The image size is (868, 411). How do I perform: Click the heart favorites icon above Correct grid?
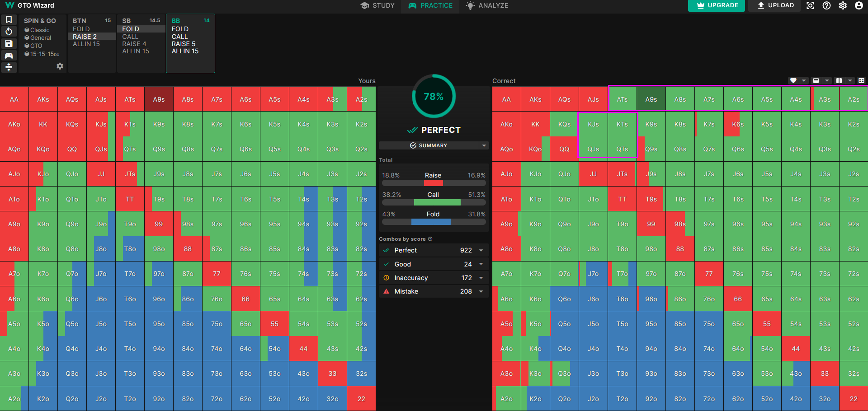point(793,80)
